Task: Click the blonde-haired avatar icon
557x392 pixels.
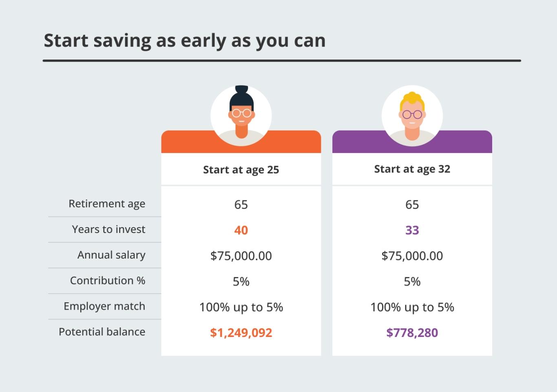Action: coord(412,115)
